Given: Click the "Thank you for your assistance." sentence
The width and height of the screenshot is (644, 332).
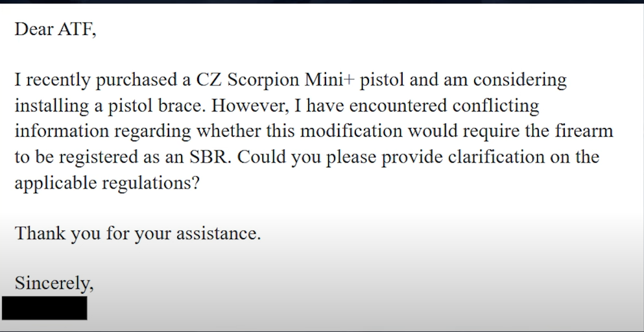Looking at the screenshot, I should [137, 233].
